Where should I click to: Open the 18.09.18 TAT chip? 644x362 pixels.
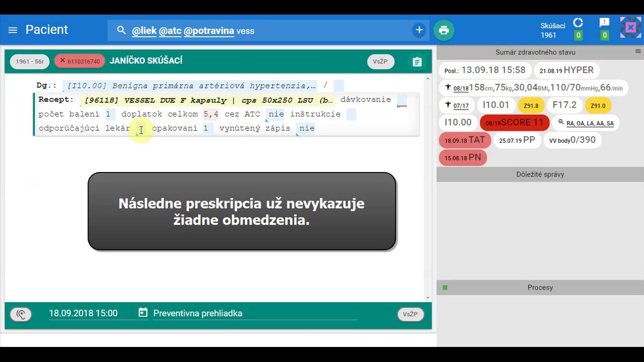pyautogui.click(x=465, y=140)
